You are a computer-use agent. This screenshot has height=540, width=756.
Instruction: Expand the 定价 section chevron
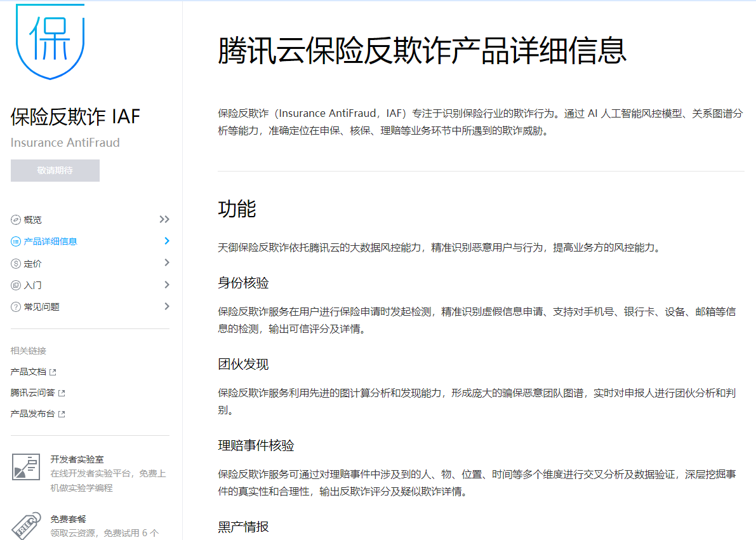click(167, 262)
